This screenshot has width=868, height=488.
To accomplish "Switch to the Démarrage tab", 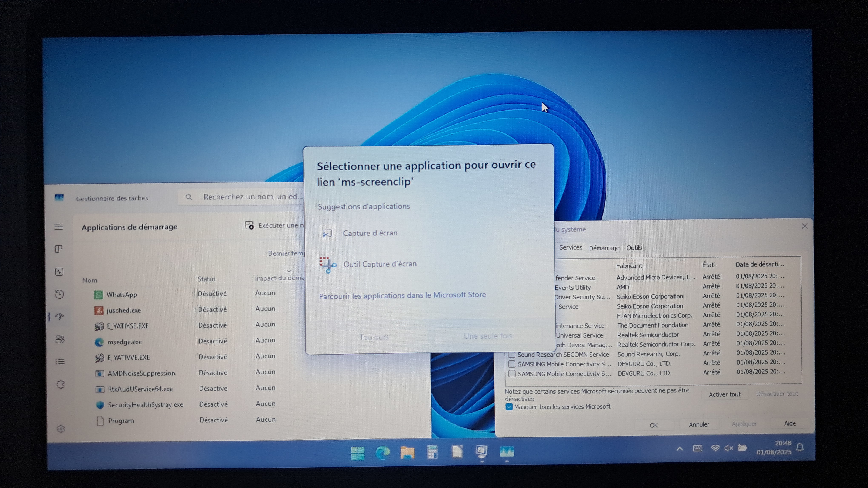I will click(604, 248).
